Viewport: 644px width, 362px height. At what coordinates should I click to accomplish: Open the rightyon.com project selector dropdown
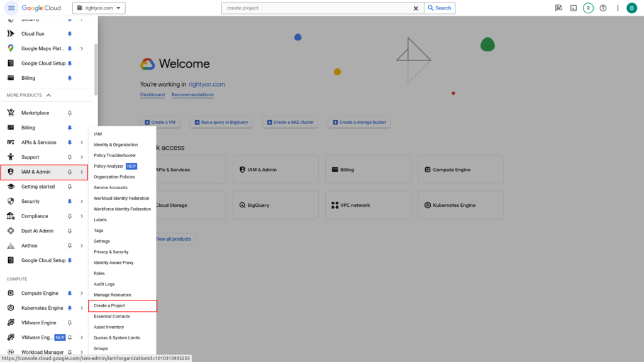[100, 8]
